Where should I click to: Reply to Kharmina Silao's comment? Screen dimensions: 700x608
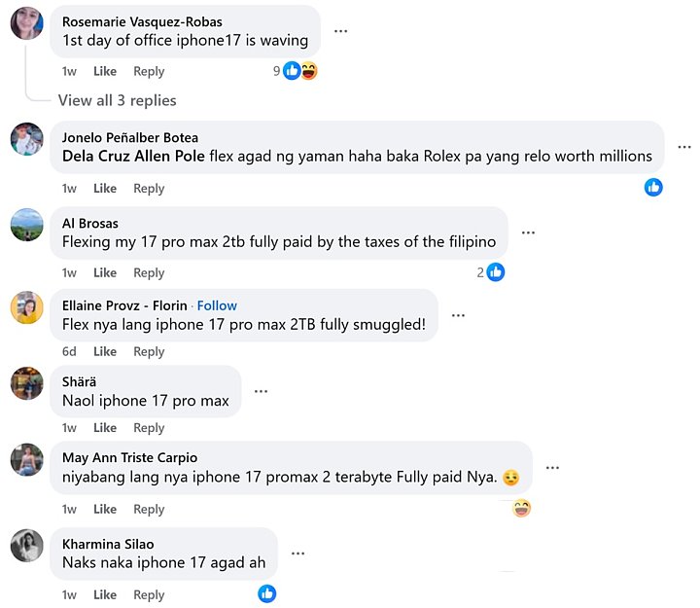click(149, 594)
